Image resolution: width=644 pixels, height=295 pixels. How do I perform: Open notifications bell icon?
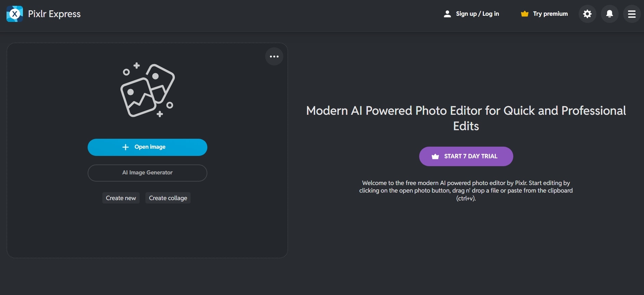coord(609,14)
